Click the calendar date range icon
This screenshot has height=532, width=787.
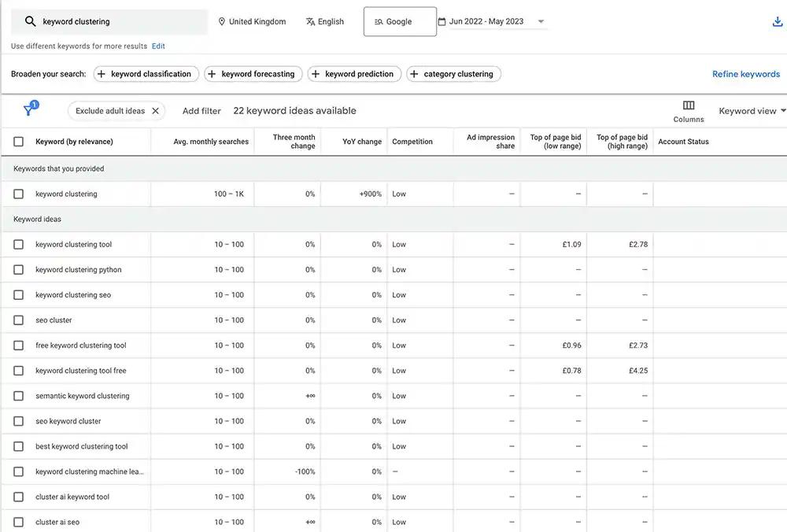442,21
